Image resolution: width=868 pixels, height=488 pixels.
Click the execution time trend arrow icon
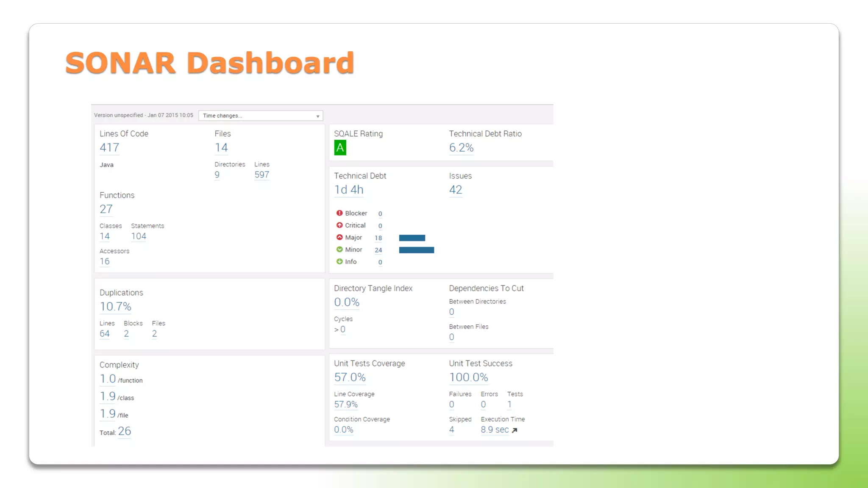click(515, 430)
